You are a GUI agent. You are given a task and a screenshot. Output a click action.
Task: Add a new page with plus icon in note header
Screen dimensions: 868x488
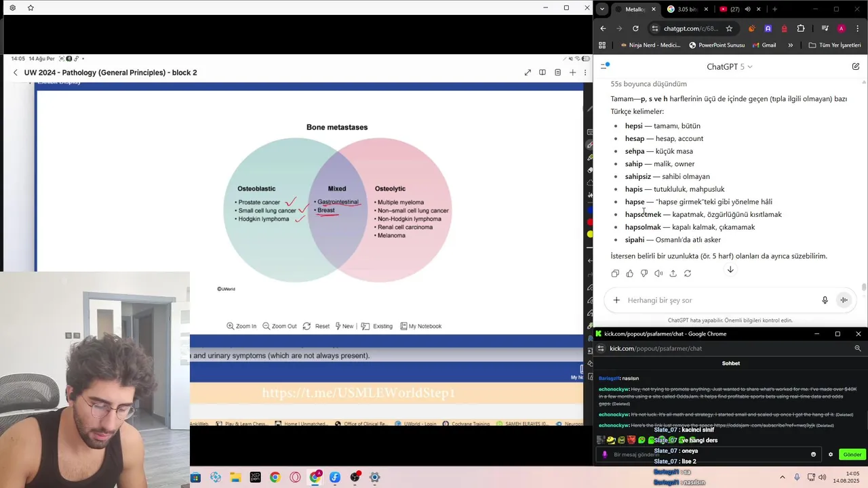pos(573,73)
